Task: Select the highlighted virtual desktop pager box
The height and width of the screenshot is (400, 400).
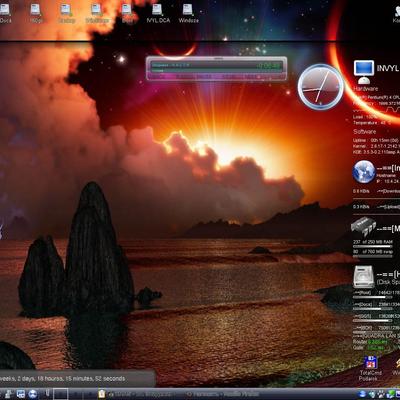Action: [x=61, y=394]
